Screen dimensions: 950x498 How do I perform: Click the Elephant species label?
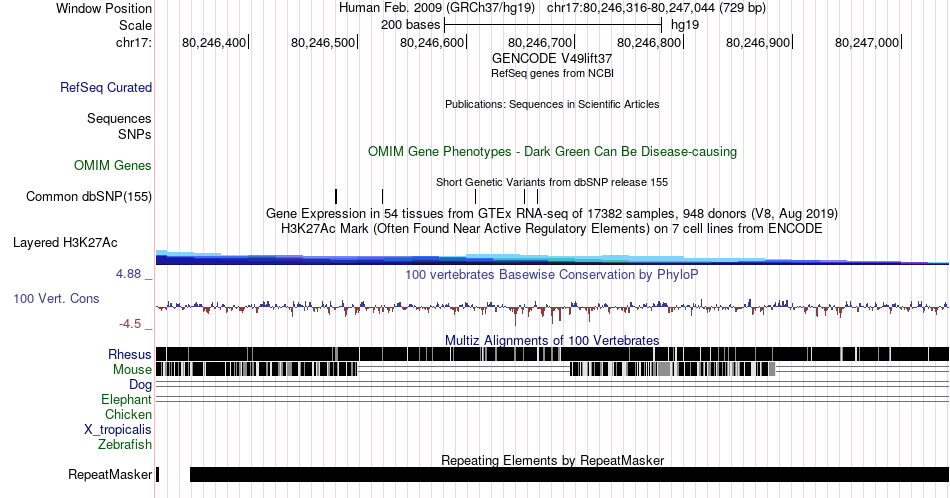[127, 399]
